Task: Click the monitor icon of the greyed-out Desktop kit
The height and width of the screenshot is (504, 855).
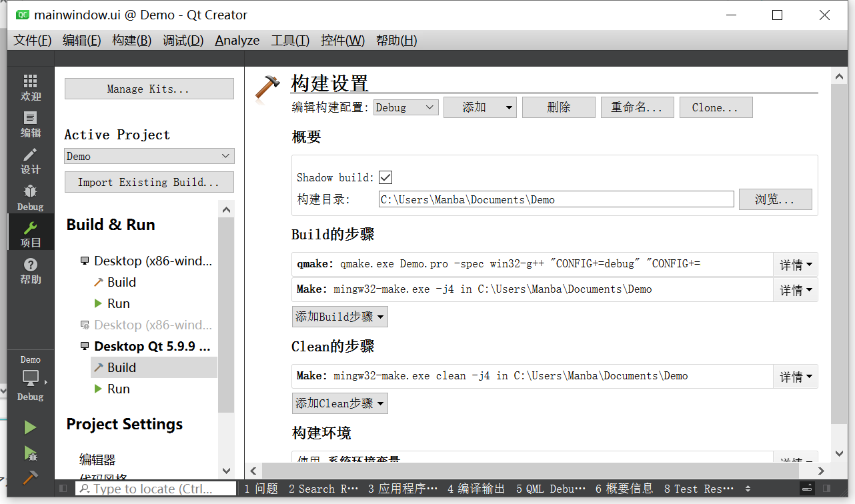Action: pyautogui.click(x=85, y=325)
